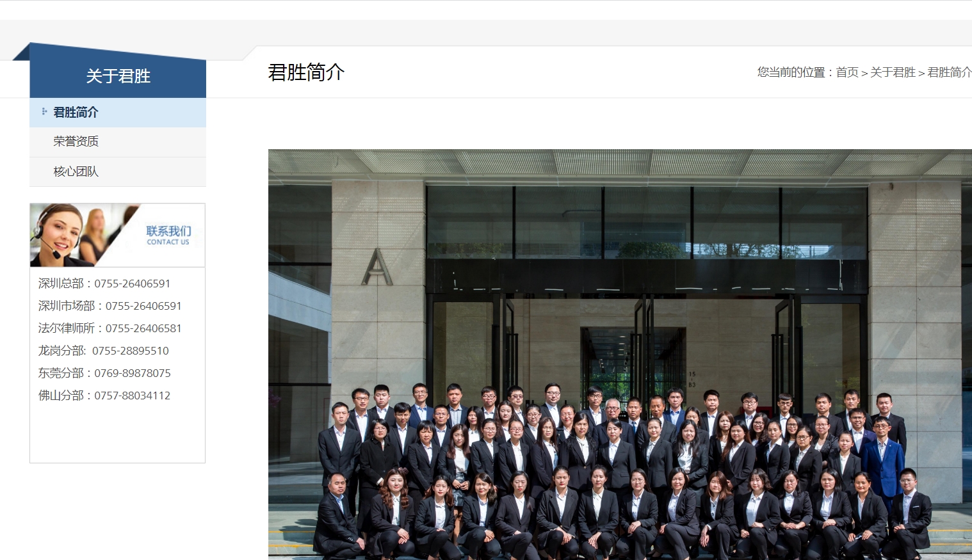Click 关于君胜 breadcrumb link
Screen dimensions: 972x560
pos(893,72)
